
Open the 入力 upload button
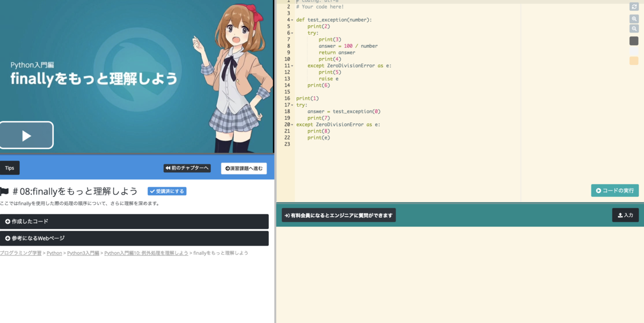point(625,215)
